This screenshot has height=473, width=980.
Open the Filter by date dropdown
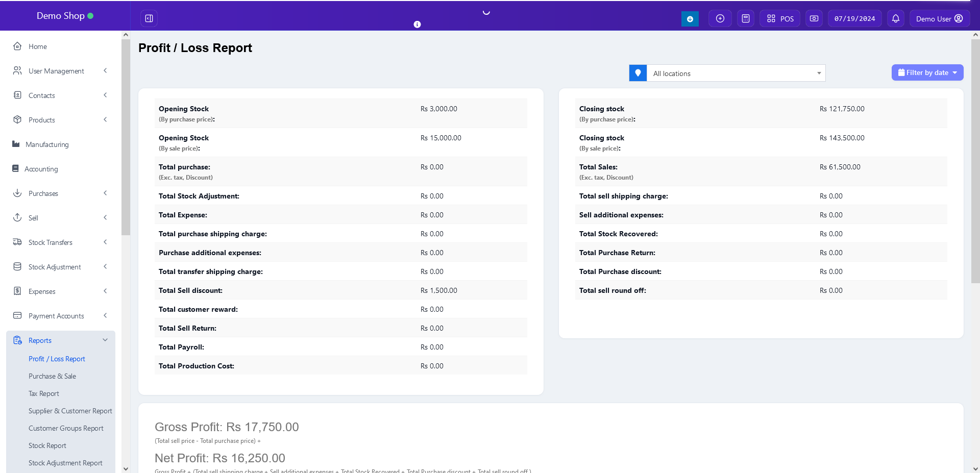(x=927, y=72)
